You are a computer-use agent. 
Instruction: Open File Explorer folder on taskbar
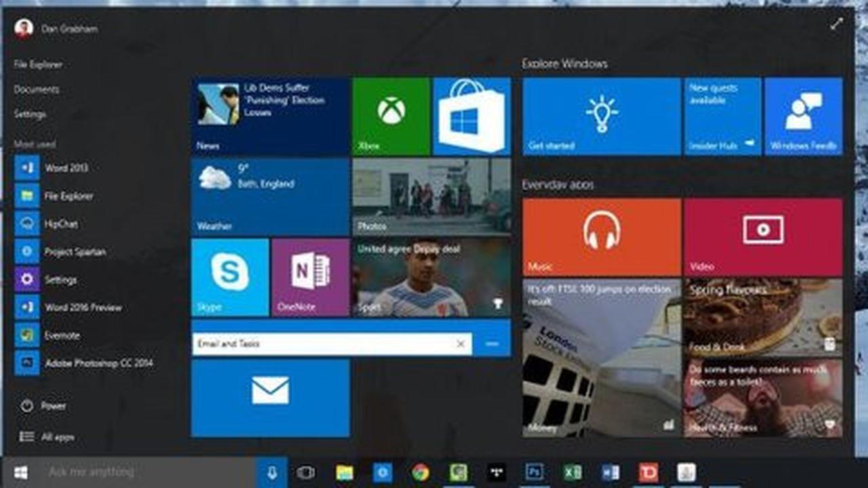point(344,472)
